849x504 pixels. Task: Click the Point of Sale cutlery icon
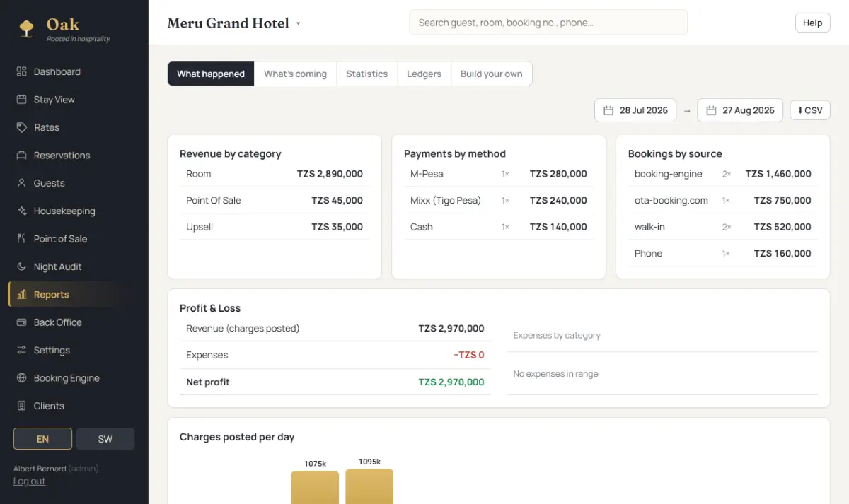[21, 239]
